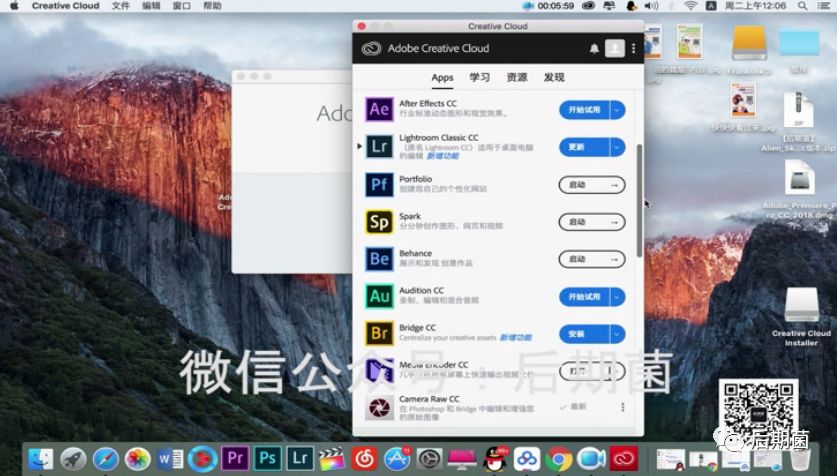Open notifications bell in Creative Cloud header
Screen dimensions: 837x476
[x=594, y=49]
